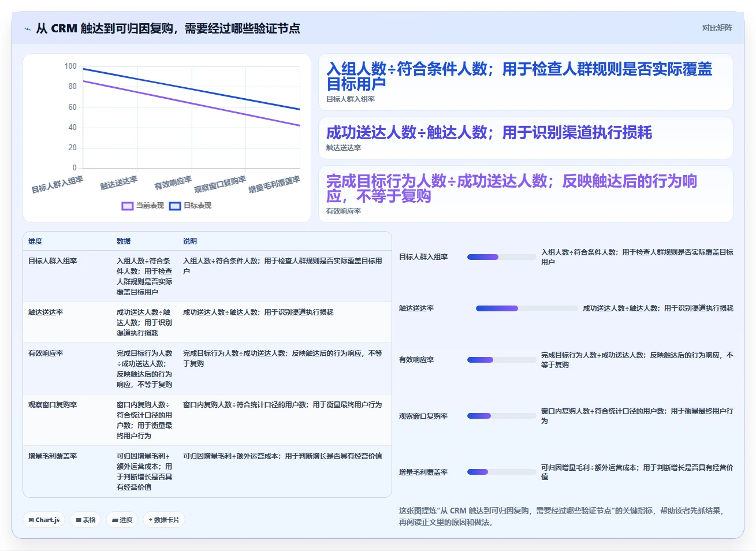This screenshot has height=551, width=756.
Task: Click the 数据 column header
Action: coord(124,241)
